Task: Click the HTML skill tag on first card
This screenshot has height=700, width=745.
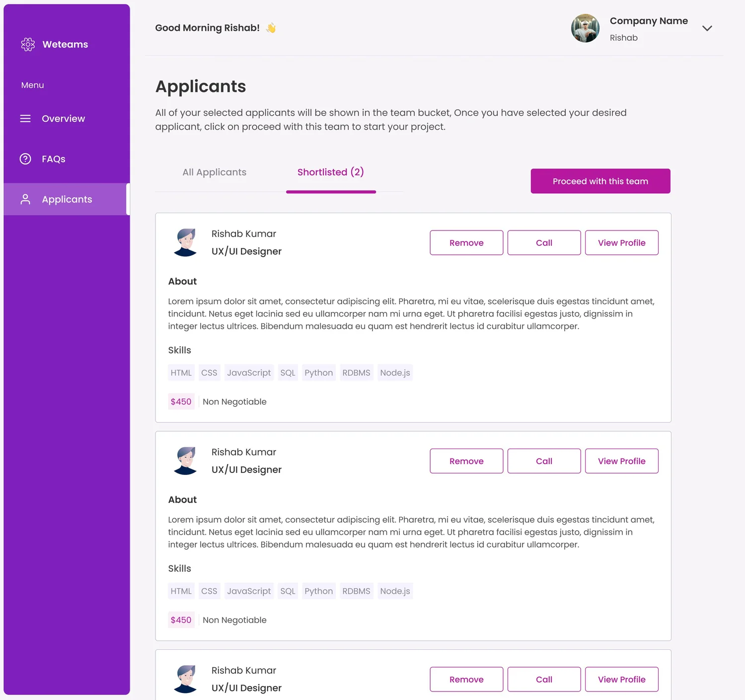Action: click(x=181, y=373)
